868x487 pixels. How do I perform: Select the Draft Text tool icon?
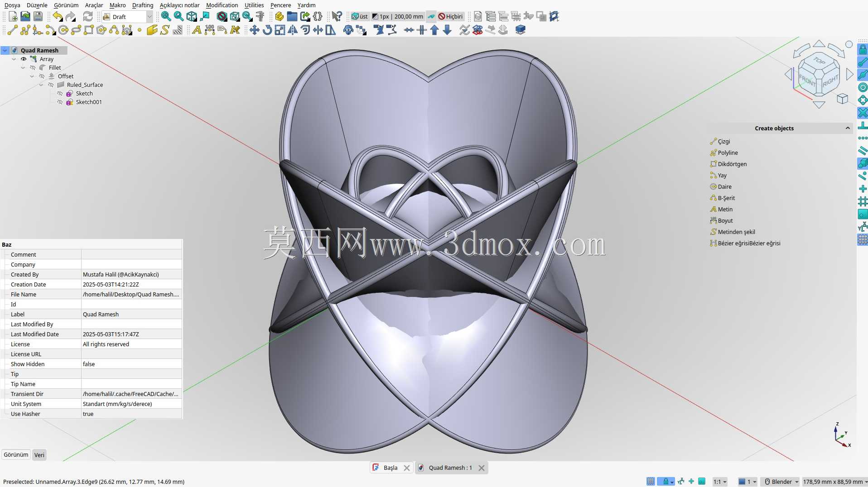(x=197, y=30)
